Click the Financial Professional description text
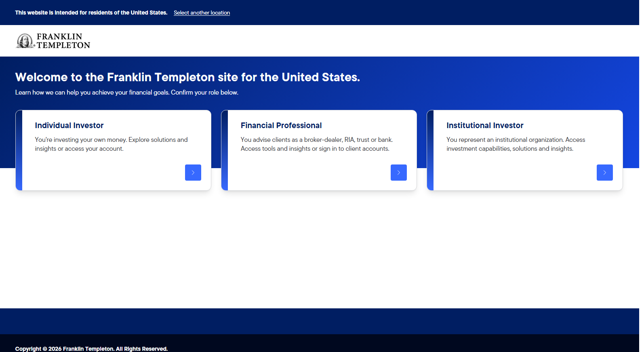The image size is (644, 352). click(317, 144)
